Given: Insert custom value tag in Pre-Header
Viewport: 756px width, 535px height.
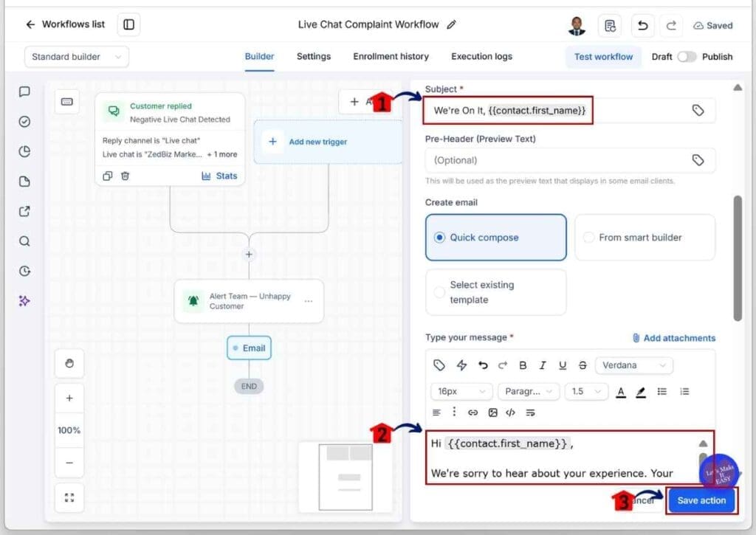Looking at the screenshot, I should pos(698,160).
